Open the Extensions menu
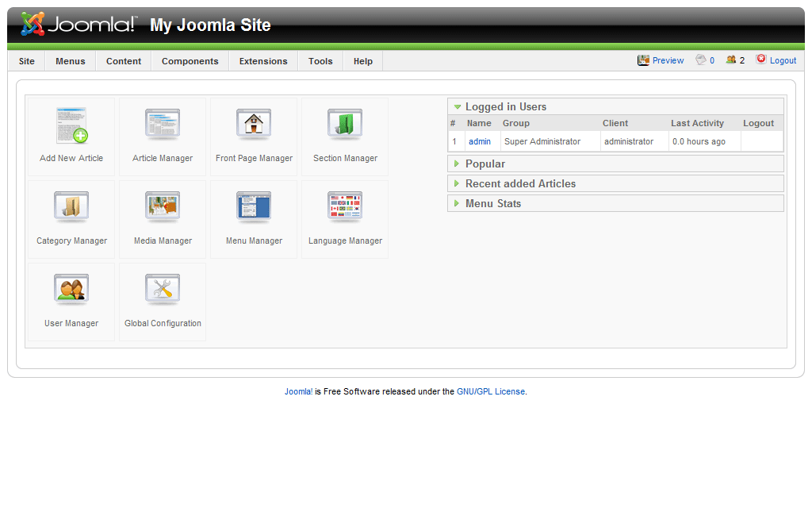The height and width of the screenshot is (508, 812). 263,61
